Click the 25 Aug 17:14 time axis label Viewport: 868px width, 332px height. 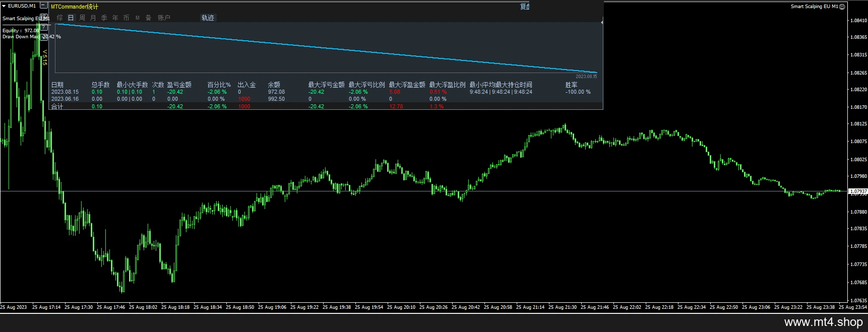point(46,307)
